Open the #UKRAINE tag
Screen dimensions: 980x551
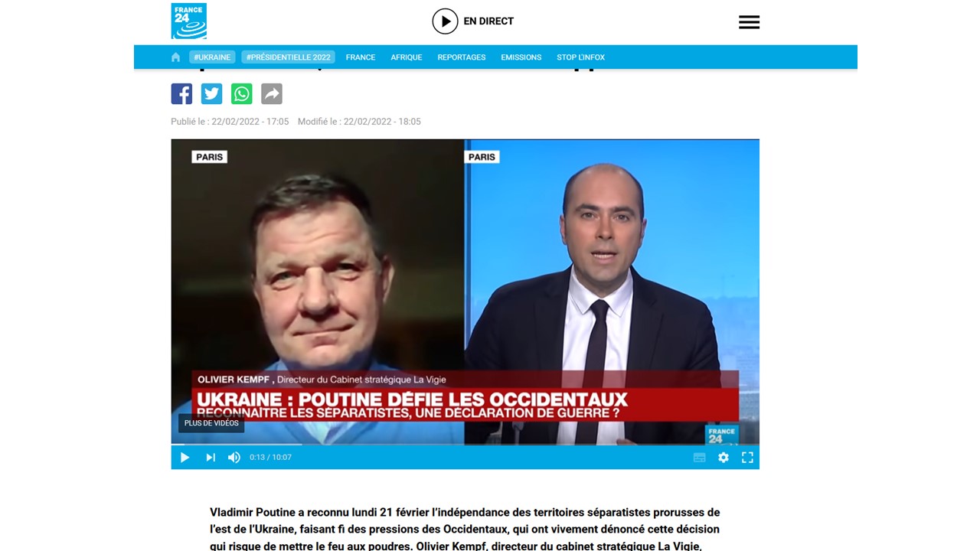[x=212, y=57]
